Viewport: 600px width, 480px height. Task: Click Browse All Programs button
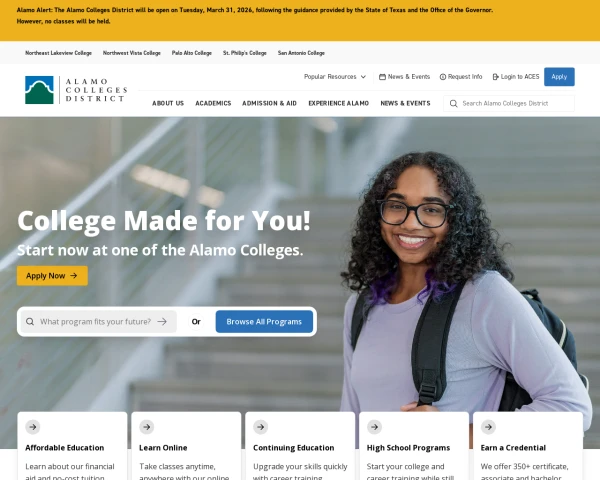tap(264, 322)
